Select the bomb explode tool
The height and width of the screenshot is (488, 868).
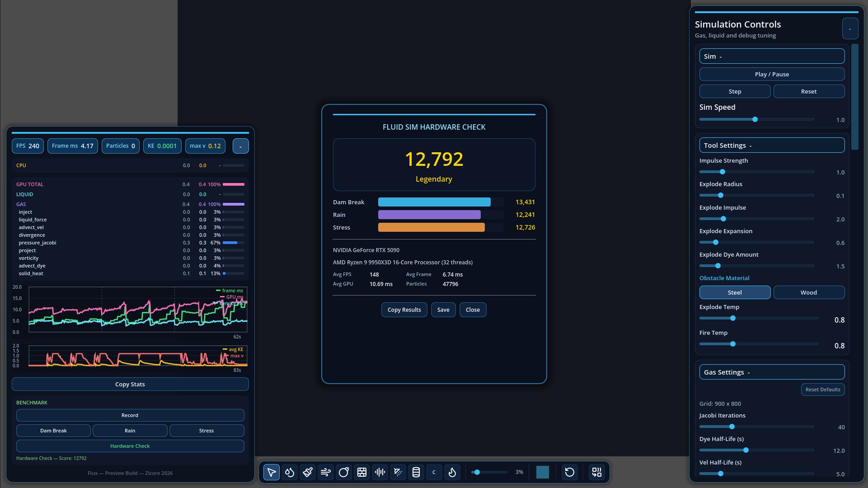[344, 472]
